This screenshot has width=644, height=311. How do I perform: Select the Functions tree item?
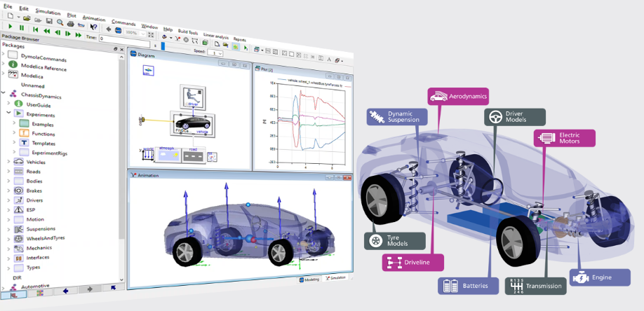[x=43, y=134]
